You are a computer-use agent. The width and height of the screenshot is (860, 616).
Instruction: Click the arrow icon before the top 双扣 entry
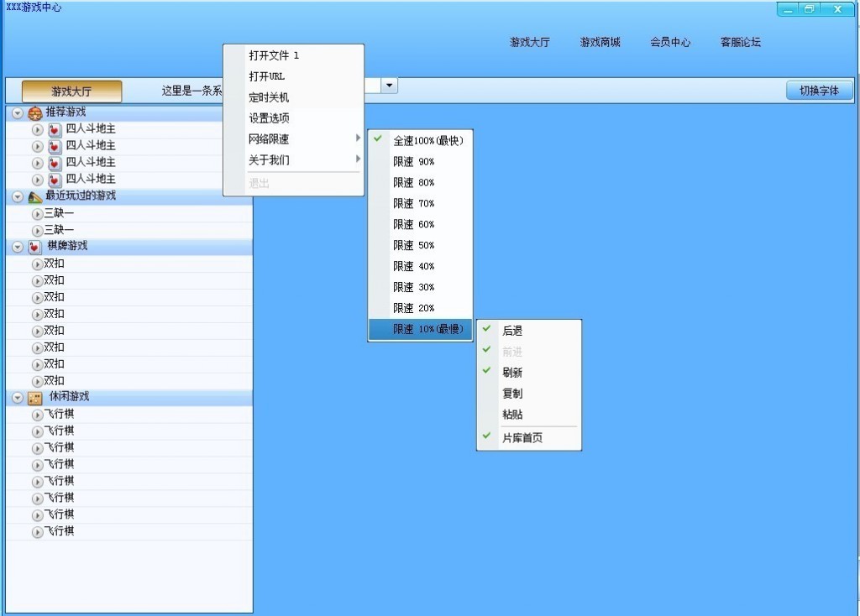(x=37, y=263)
